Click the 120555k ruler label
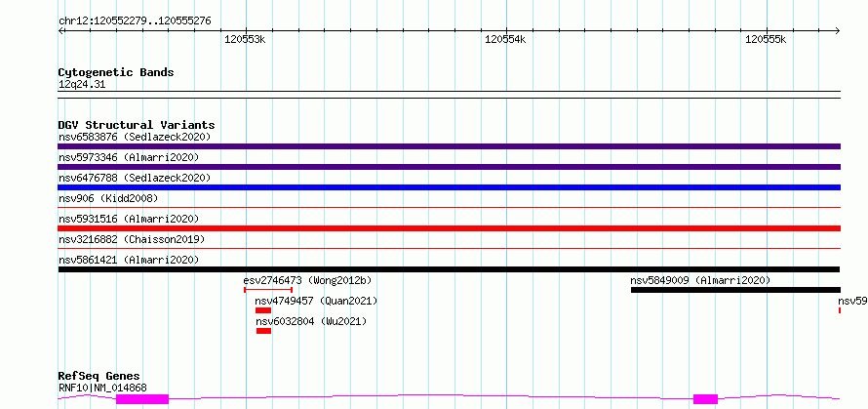 pos(767,39)
